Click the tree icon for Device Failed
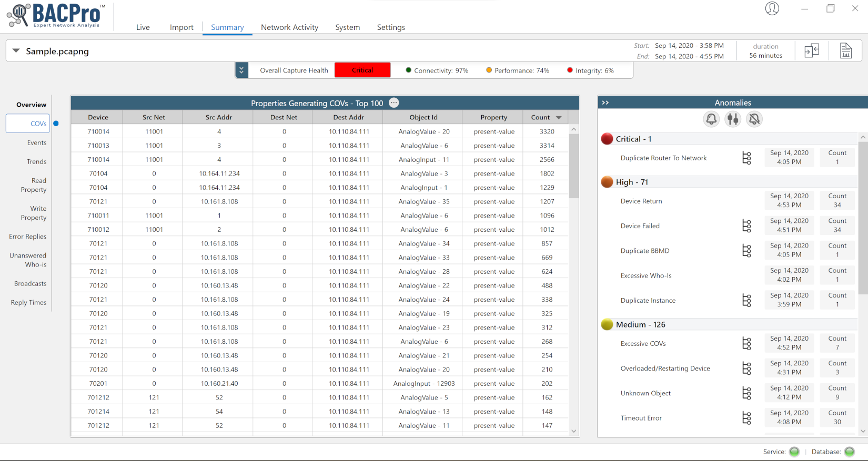Screen dimensions: 868x461 (746, 226)
